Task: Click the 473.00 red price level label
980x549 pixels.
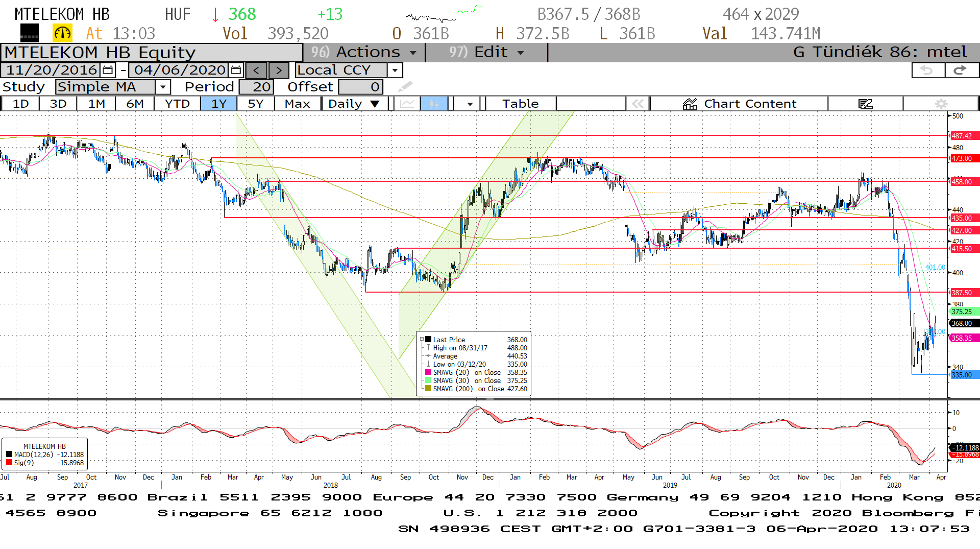Action: pos(964,158)
